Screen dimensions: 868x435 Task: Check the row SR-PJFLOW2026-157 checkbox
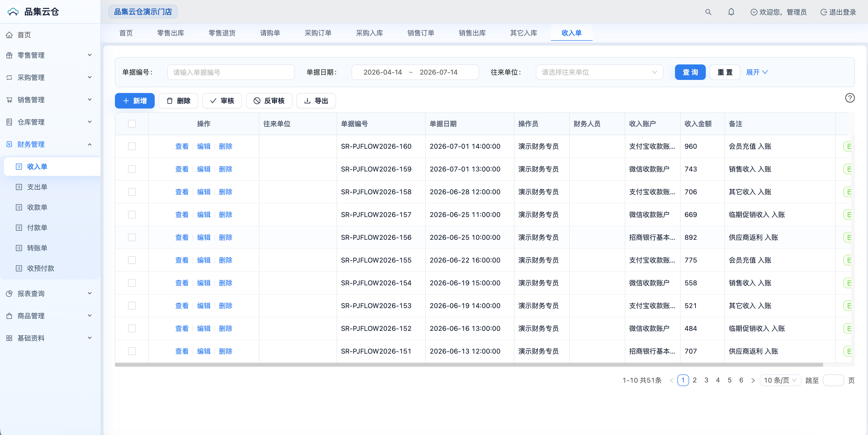132,214
